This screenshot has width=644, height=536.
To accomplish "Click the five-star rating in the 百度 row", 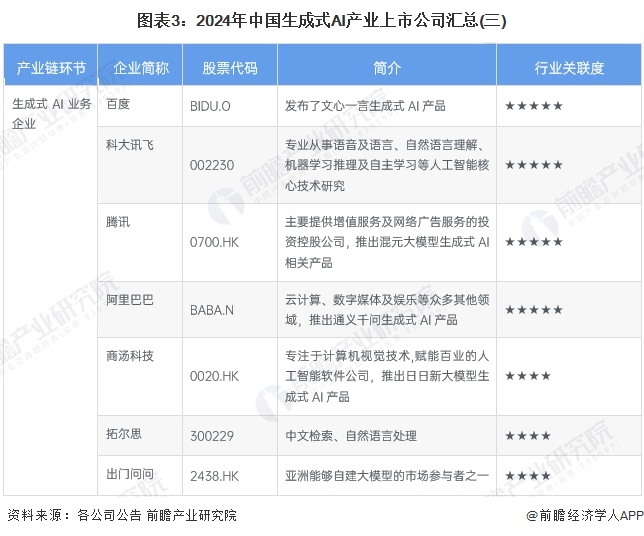I will (x=534, y=106).
